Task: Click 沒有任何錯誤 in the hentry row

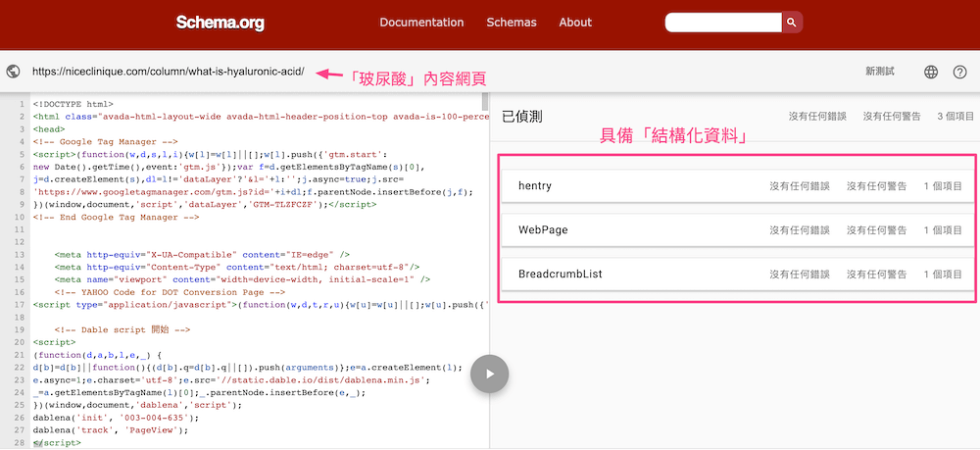Action: click(x=800, y=186)
